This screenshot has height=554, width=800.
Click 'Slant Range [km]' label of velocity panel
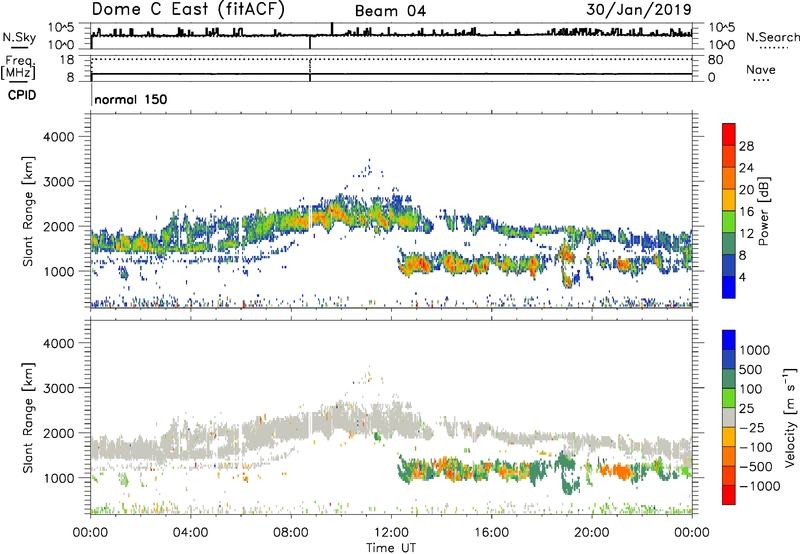coord(28,417)
